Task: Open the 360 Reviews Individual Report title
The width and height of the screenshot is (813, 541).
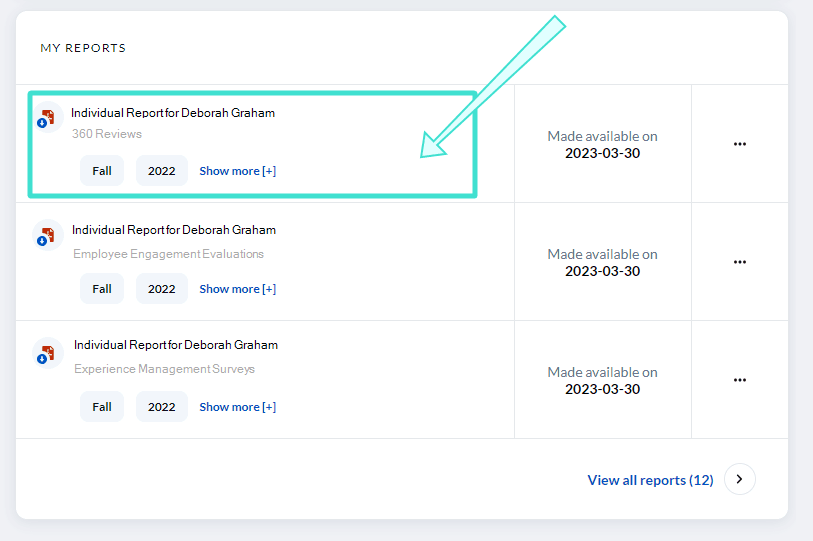Action: 173,113
